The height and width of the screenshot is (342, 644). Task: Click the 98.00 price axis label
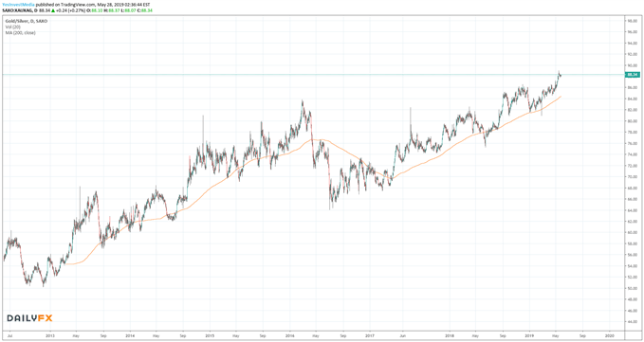tap(632, 21)
